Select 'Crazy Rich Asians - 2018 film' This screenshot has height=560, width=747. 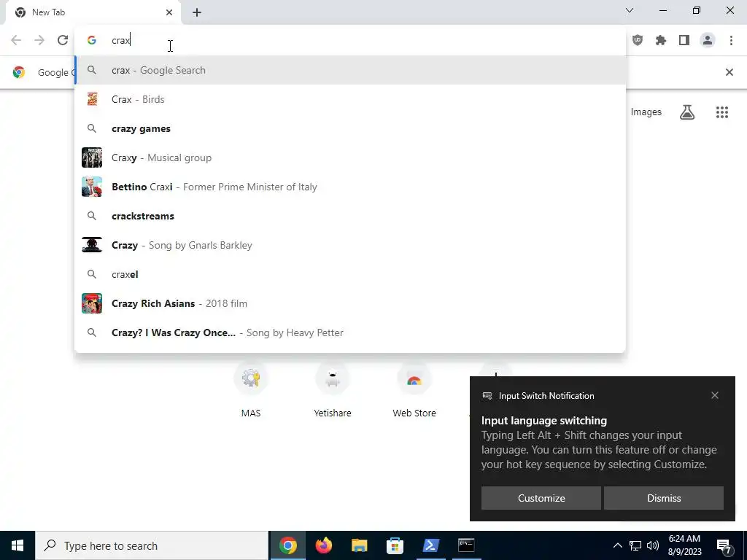pos(350,303)
